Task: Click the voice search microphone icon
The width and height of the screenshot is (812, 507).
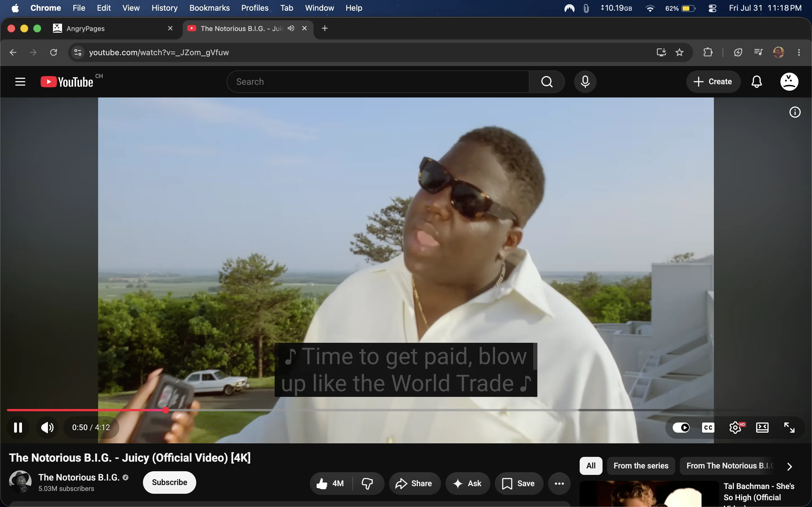Action: pyautogui.click(x=585, y=81)
